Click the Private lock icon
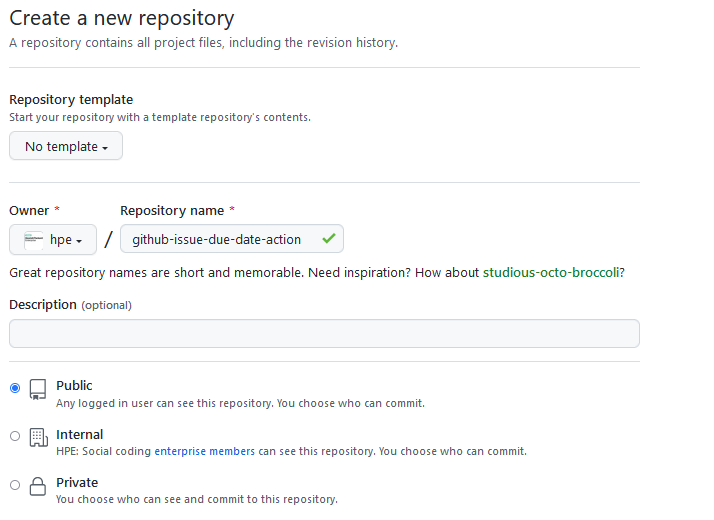Screen dimensions: 714x520 click(x=38, y=486)
